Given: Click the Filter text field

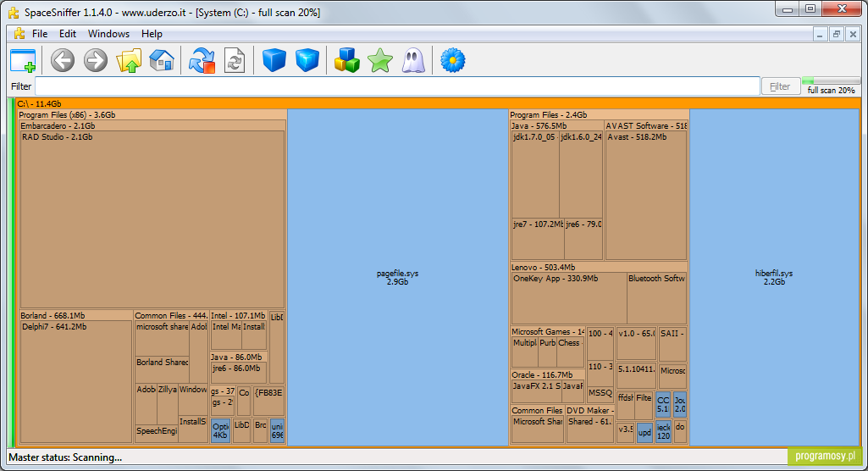Looking at the screenshot, I should tap(397, 86).
